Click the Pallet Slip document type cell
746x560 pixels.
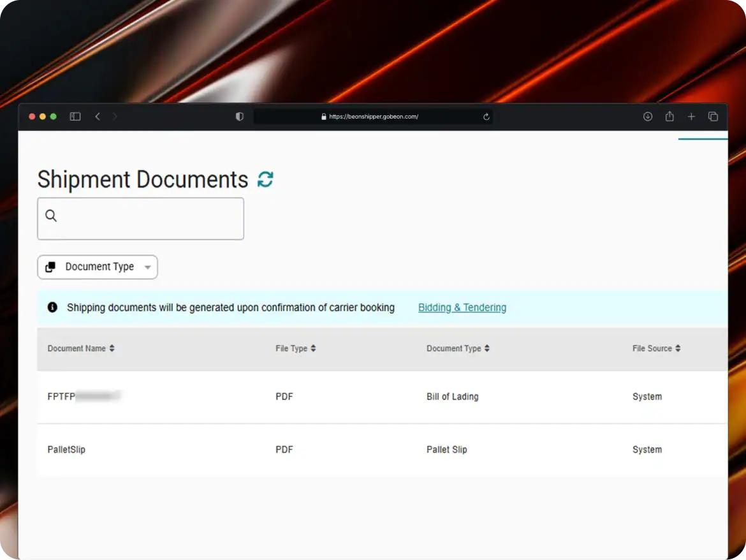click(447, 450)
